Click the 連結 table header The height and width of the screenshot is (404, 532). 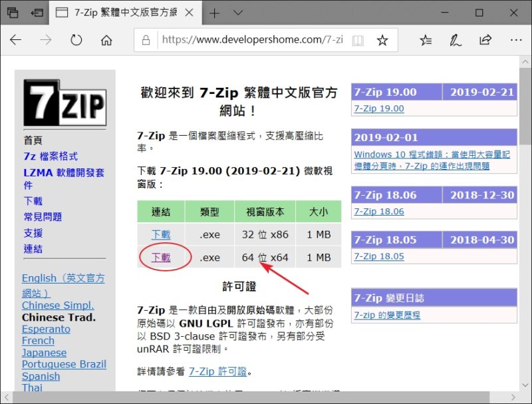pyautogui.click(x=161, y=212)
